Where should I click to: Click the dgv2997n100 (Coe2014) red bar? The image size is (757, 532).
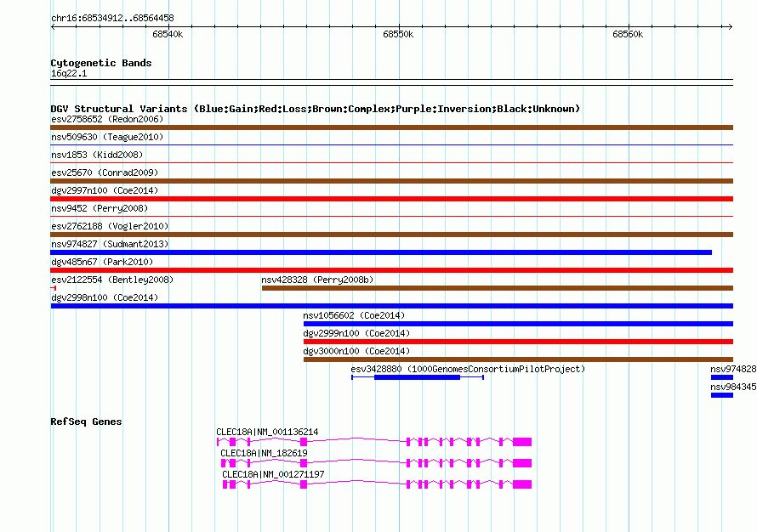(x=391, y=199)
